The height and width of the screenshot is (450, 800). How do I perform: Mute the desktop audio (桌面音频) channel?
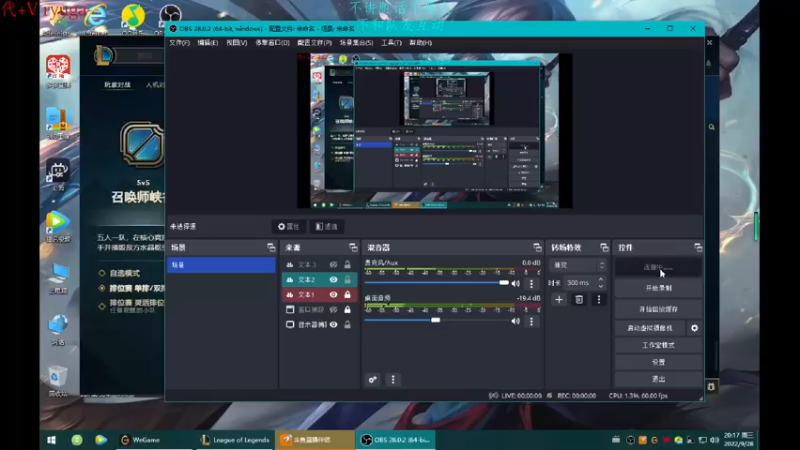coord(515,321)
